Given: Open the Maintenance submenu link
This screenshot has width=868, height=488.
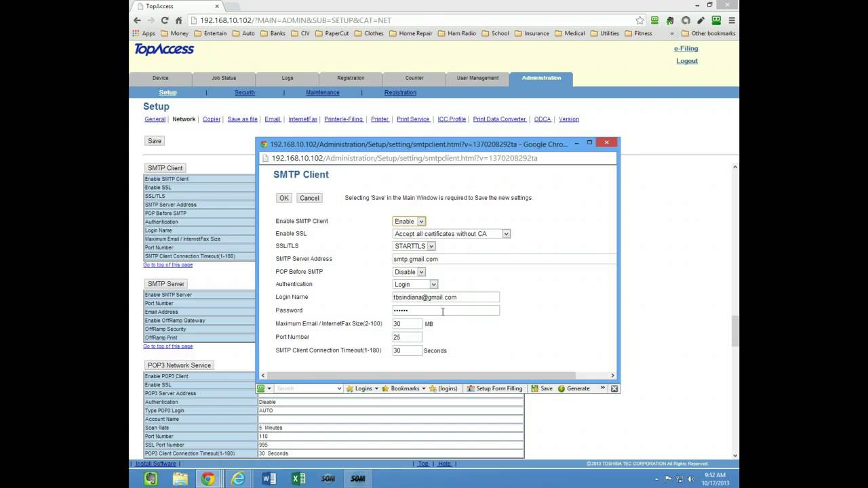Looking at the screenshot, I should point(322,93).
